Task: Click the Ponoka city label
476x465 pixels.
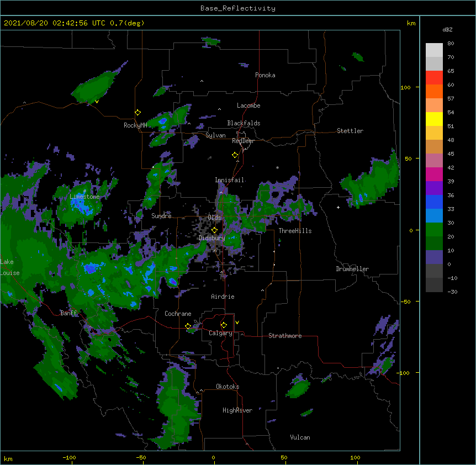Action: pos(265,75)
